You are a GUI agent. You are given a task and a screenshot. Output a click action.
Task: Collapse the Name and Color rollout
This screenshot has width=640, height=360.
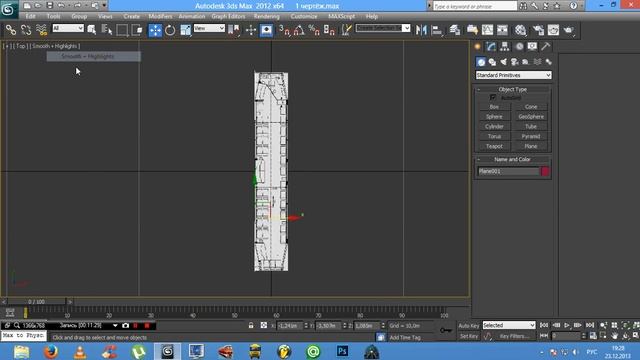pos(513,159)
